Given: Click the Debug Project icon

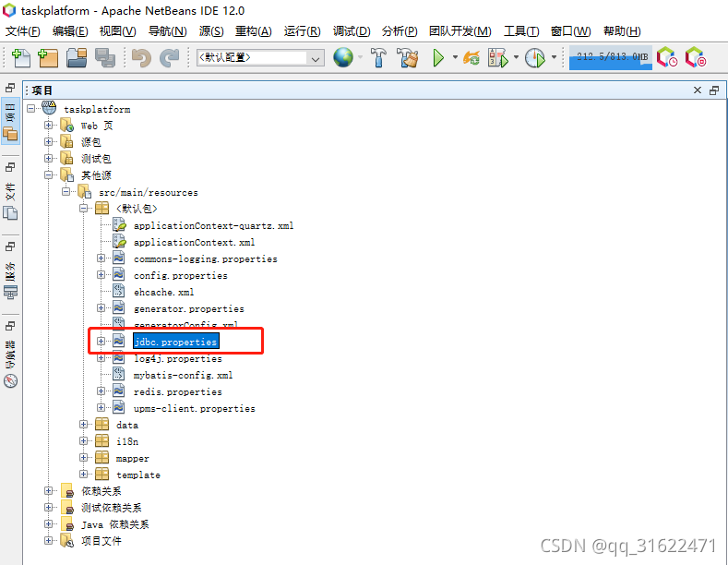Looking at the screenshot, I should coord(498,58).
